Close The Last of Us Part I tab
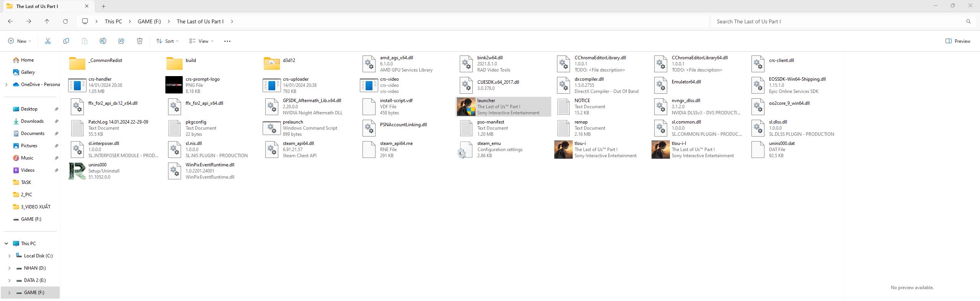980x301 pixels. point(87,6)
